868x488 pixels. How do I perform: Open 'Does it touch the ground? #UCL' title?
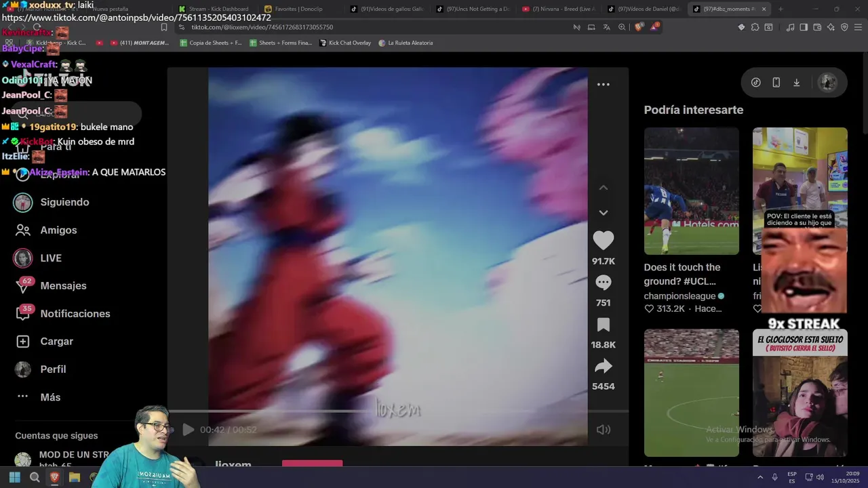(x=682, y=274)
